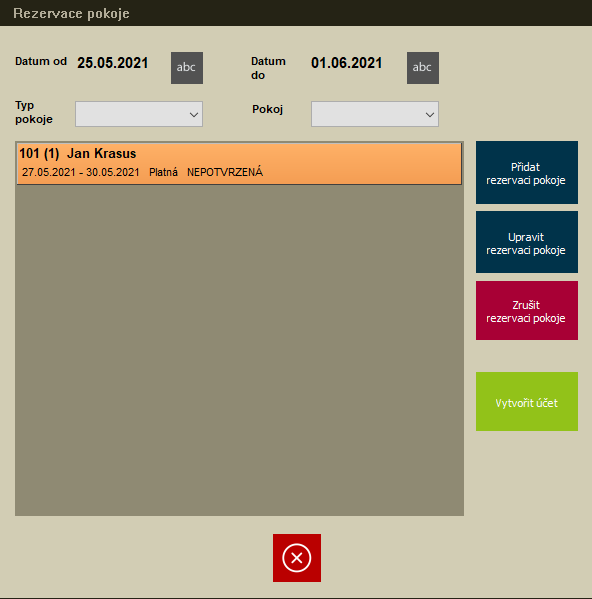The width and height of the screenshot is (592, 599).
Task: Select the Jan Krasus reservation for room 101
Action: coord(239,164)
